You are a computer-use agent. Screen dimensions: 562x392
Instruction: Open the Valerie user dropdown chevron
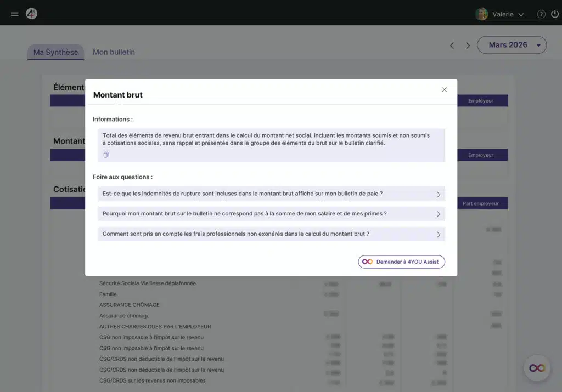[521, 15]
